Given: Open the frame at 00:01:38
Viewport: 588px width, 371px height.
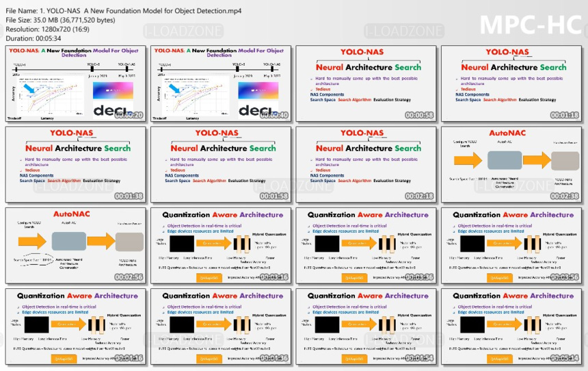Looking at the screenshot, I should tap(75, 165).
